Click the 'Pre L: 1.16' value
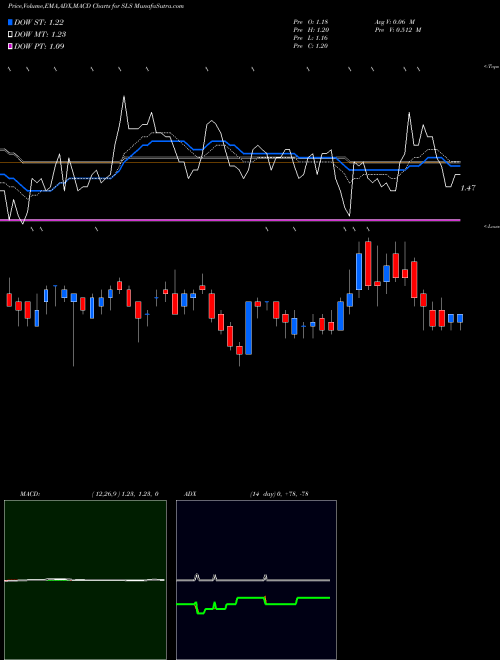Screen dimensions: 500x660 (311, 37)
